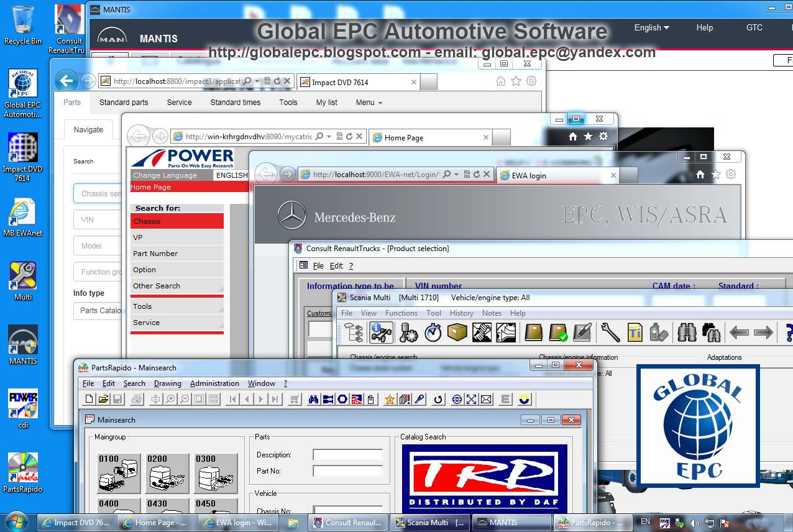Select main group 0300 thumbnail in PartsRapido
Screen dimensions: 793x532
coord(216,474)
